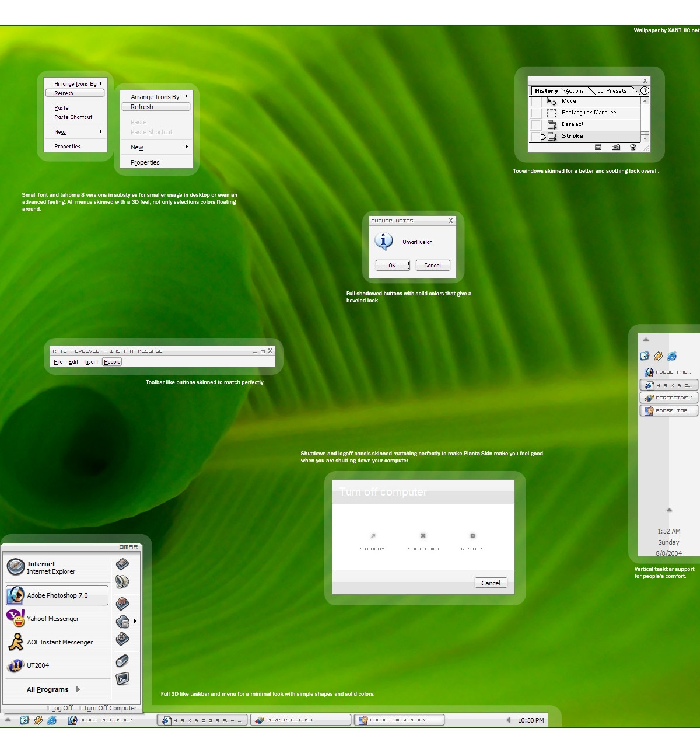Switch to the Actions tab
700x753 pixels.
[575, 91]
